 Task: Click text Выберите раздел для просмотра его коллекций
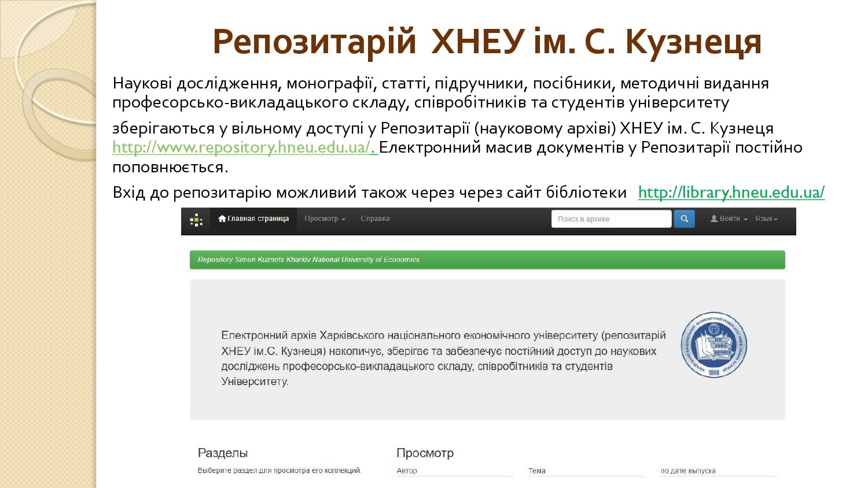(x=279, y=471)
